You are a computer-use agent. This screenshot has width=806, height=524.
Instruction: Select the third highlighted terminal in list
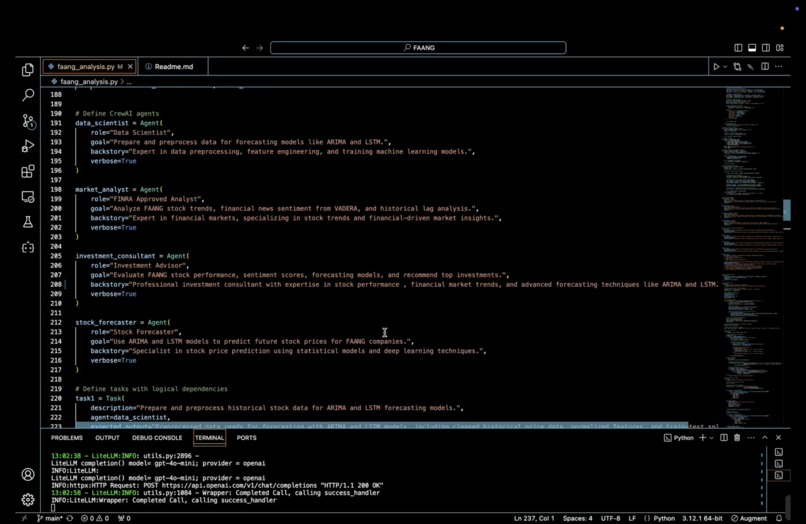[x=779, y=475]
